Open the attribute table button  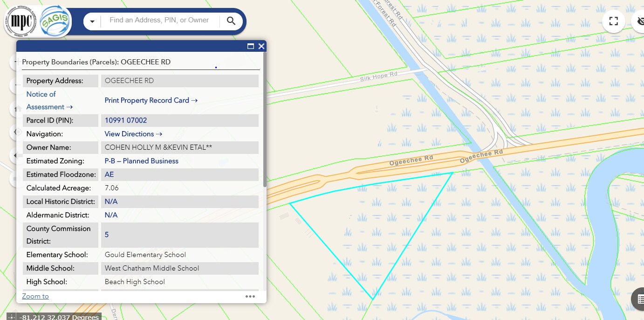(639, 299)
